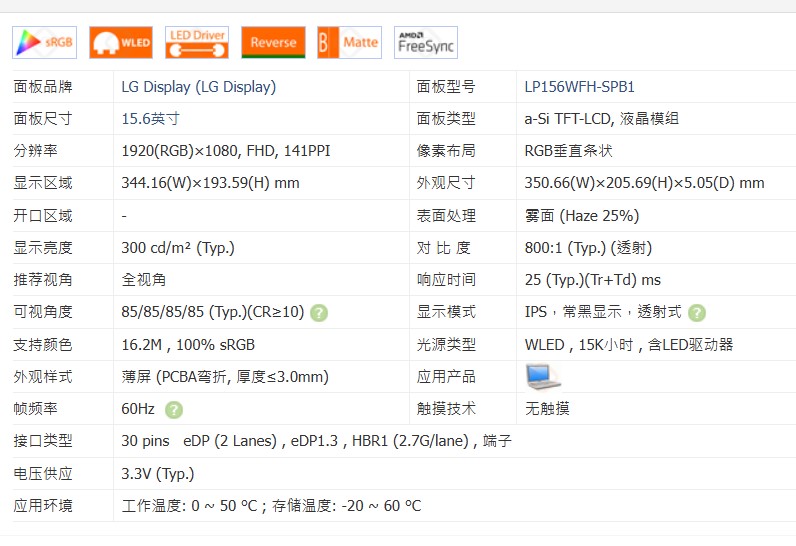This screenshot has width=796, height=546.
Task: Select touch technology value 无触摸
Action: tap(547, 409)
